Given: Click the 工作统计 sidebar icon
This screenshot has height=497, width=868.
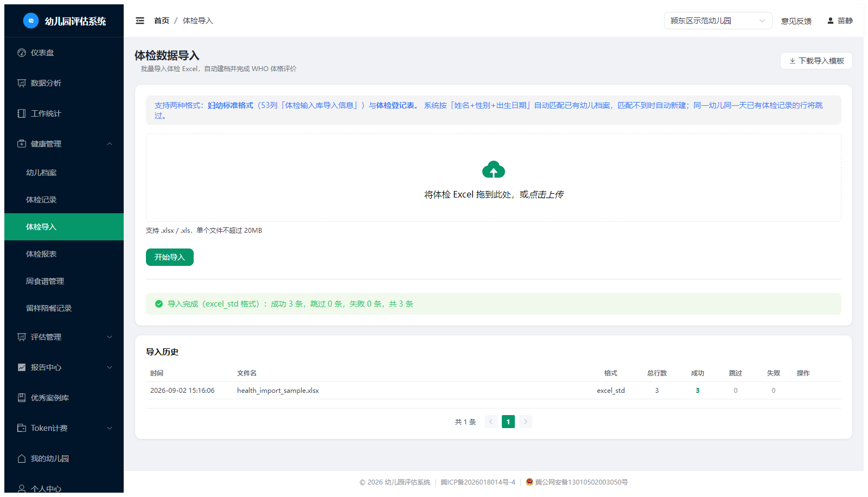Looking at the screenshot, I should [x=22, y=113].
